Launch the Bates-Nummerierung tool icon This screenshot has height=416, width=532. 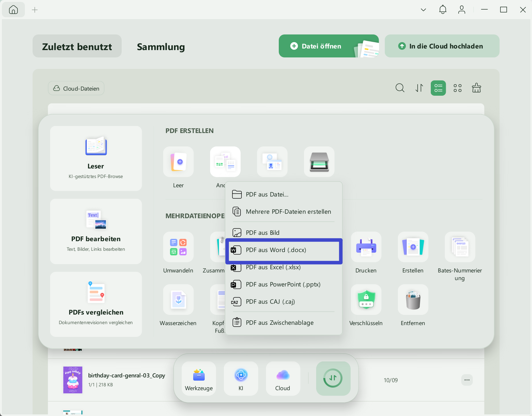[460, 247]
